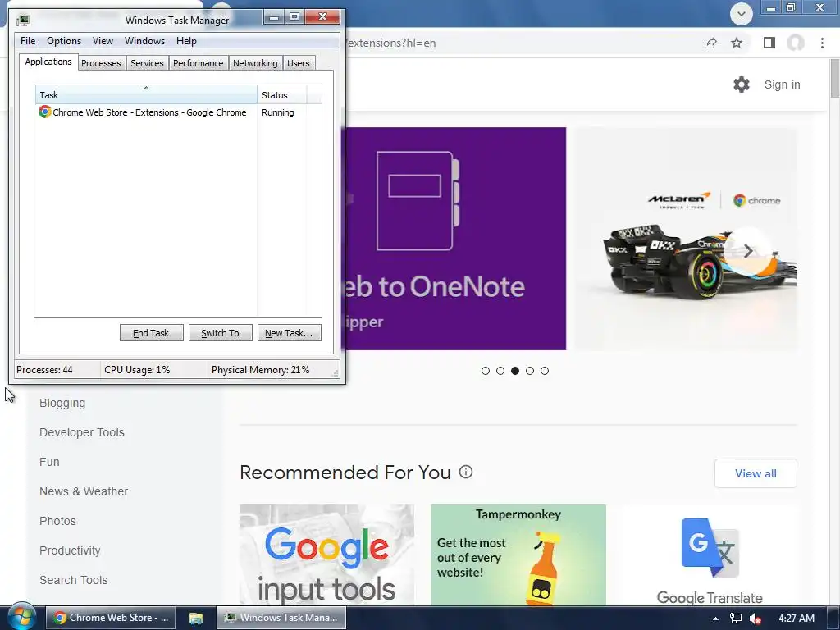840x630 pixels.
Task: Open Google Input Tools extension card
Action: pyautogui.click(x=326, y=555)
